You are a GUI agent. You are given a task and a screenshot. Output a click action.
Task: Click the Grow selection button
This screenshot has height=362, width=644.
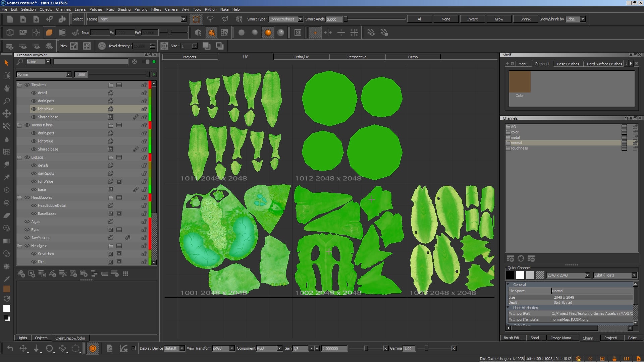tap(499, 19)
